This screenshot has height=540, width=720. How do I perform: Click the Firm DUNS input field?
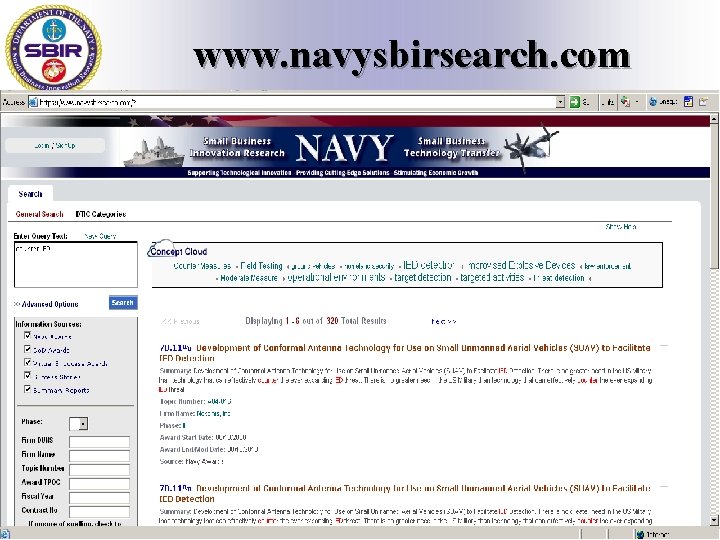[x=99, y=441]
